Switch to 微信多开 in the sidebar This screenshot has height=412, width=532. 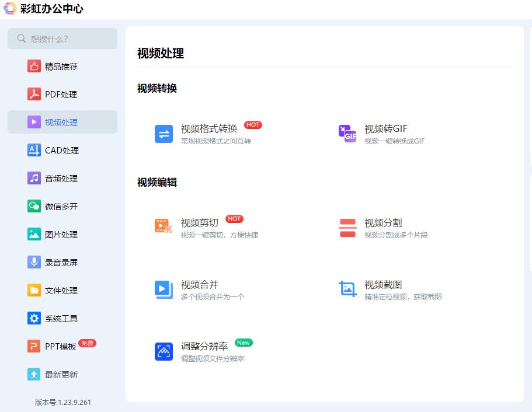click(62, 206)
